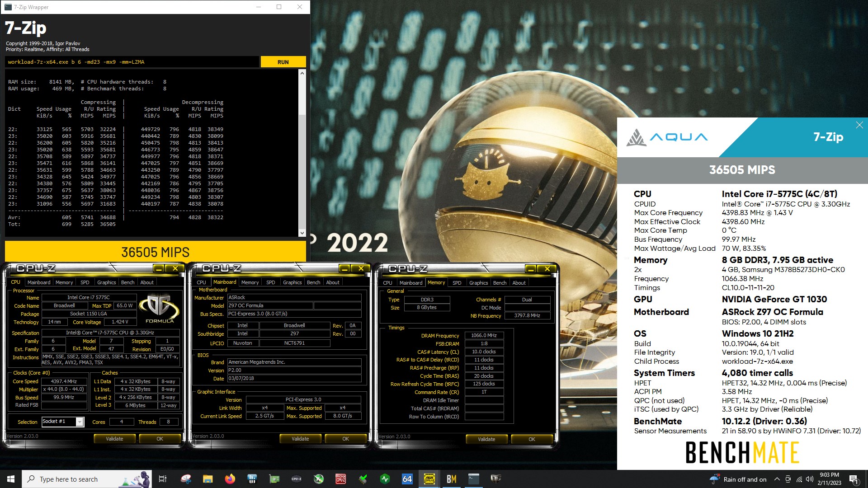
Task: Open Bench tab in the CPU-Z CPU window
Action: [x=127, y=282]
